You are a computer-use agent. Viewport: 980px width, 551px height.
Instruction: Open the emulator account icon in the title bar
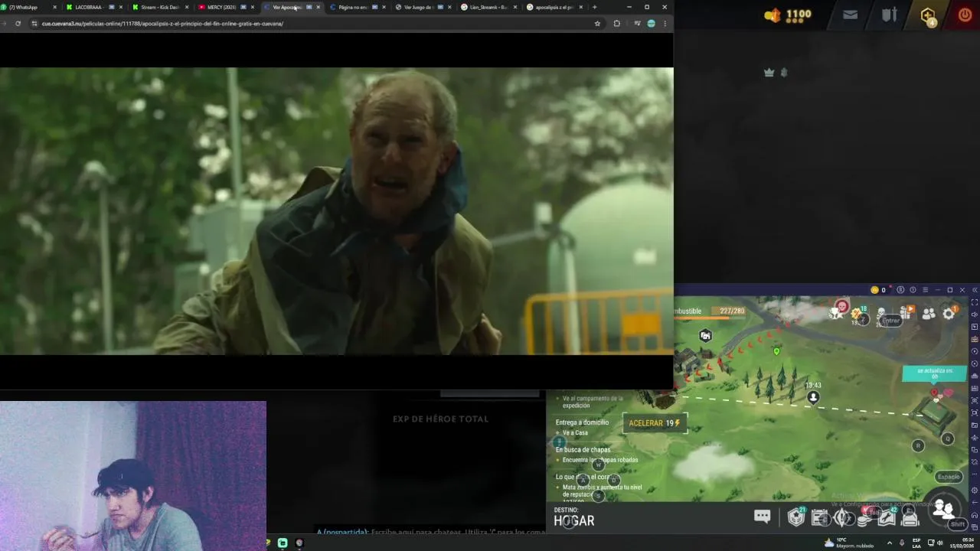pos(900,290)
